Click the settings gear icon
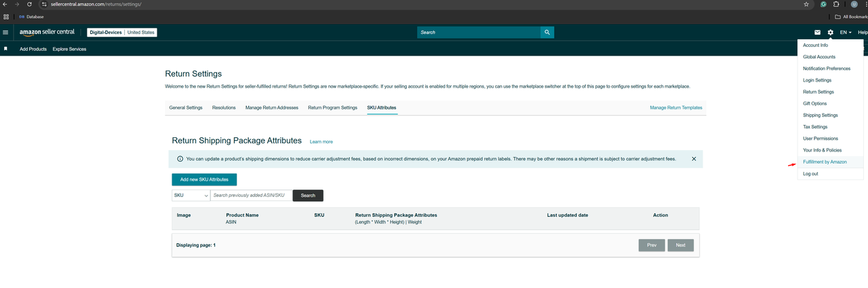 (x=831, y=33)
